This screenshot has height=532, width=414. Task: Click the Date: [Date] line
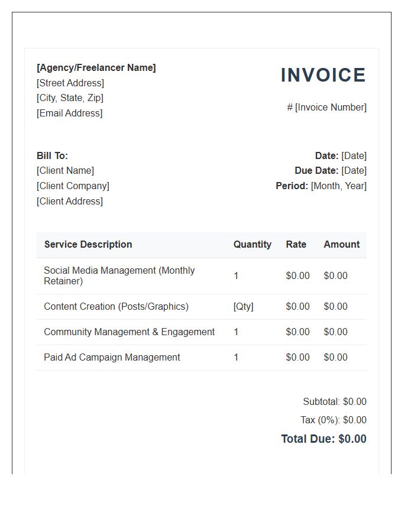[x=341, y=155]
